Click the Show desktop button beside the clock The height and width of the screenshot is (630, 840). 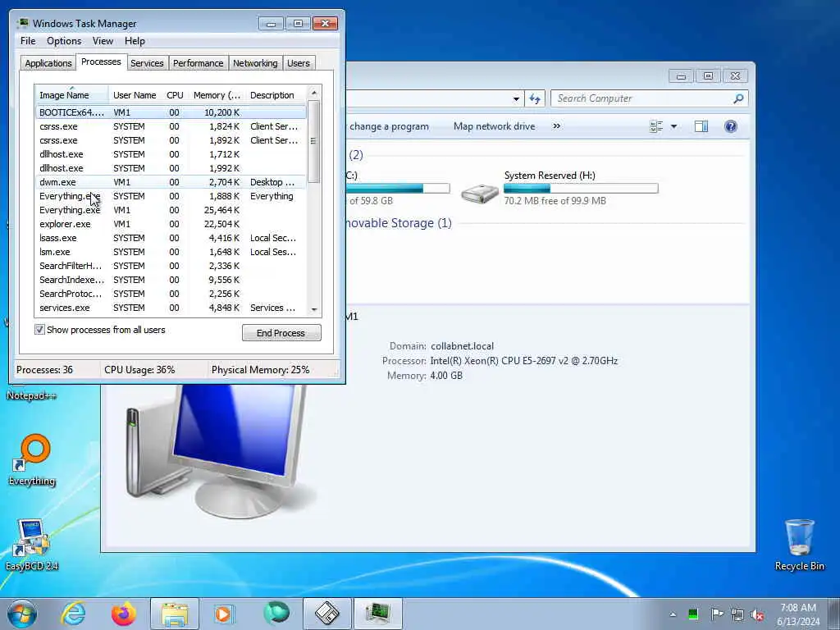[833, 614]
